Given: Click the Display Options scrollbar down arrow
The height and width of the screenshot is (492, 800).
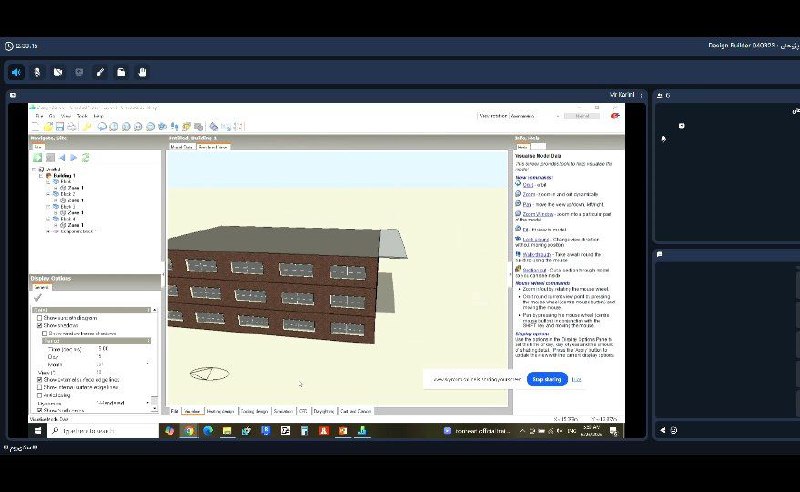Looking at the screenshot, I should pyautogui.click(x=154, y=408).
